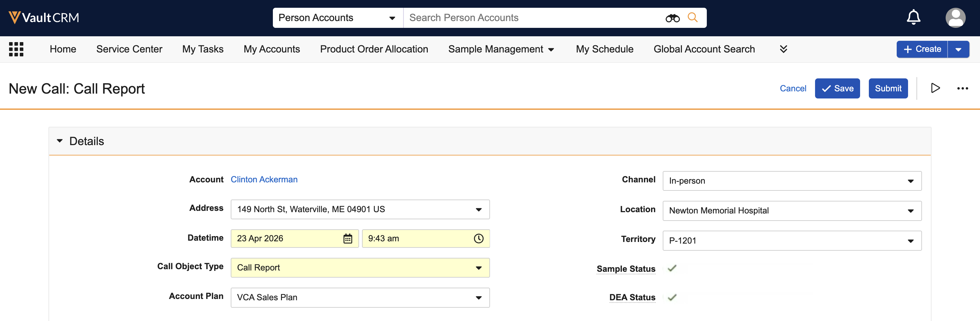Open the Product Order Allocation tab
Image resolution: width=980 pixels, height=321 pixels.
click(374, 49)
